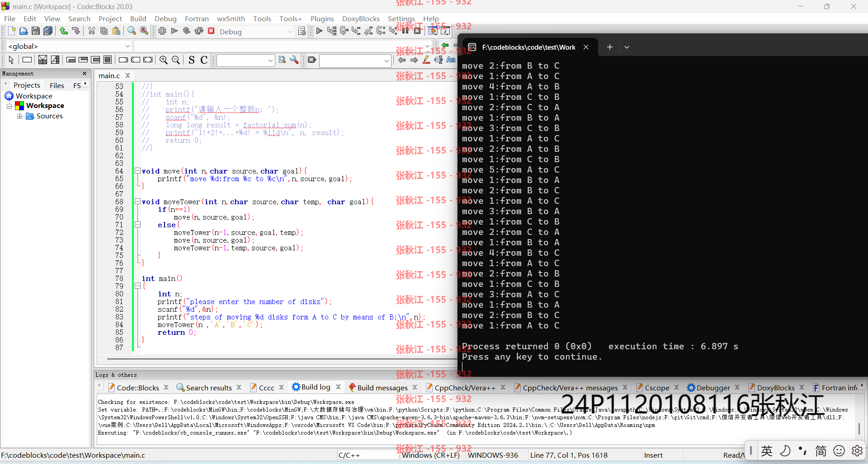Close the Management panel
The height and width of the screenshot is (464, 868).
[x=85, y=73]
